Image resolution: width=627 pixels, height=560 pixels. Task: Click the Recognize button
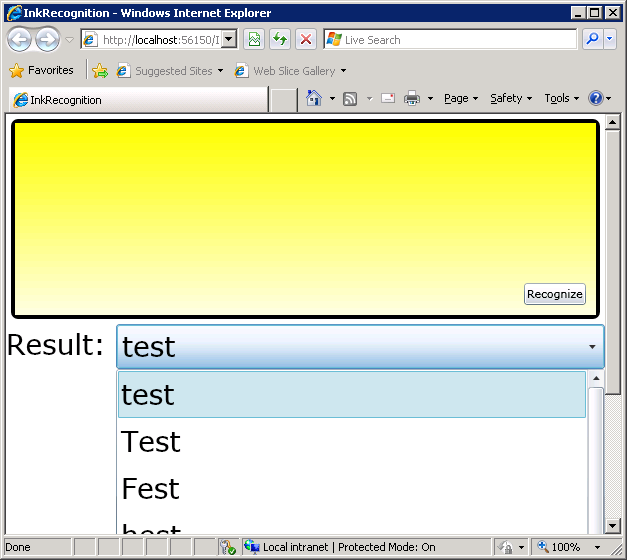(555, 294)
